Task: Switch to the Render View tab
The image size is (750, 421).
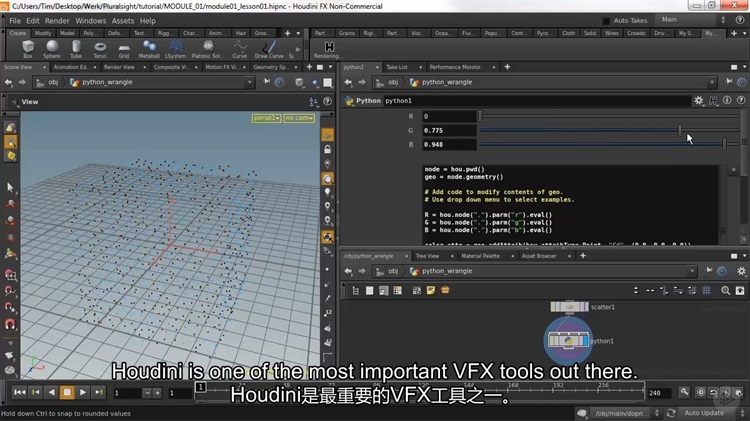Action: pos(119,67)
